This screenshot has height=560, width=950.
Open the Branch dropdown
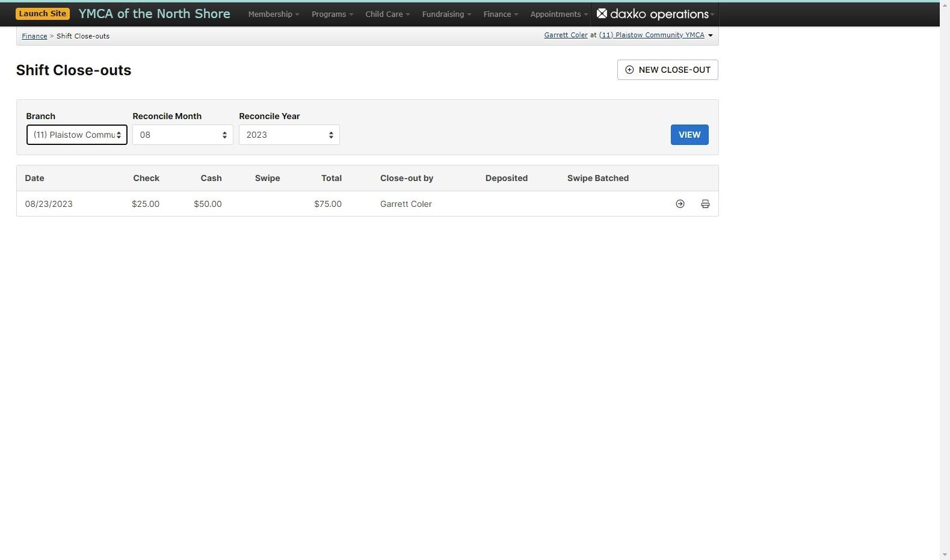coord(77,135)
